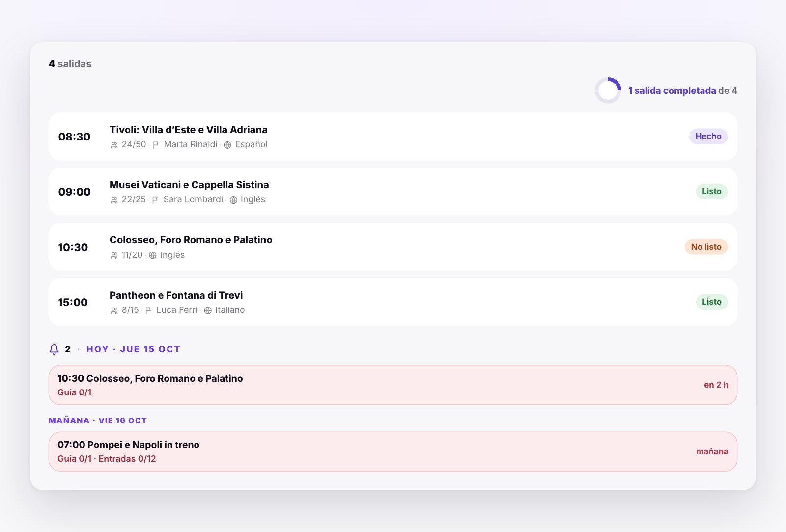Screen dimensions: 786x532
Task: Click the alert count 2 beside bell
Action: coord(67,349)
